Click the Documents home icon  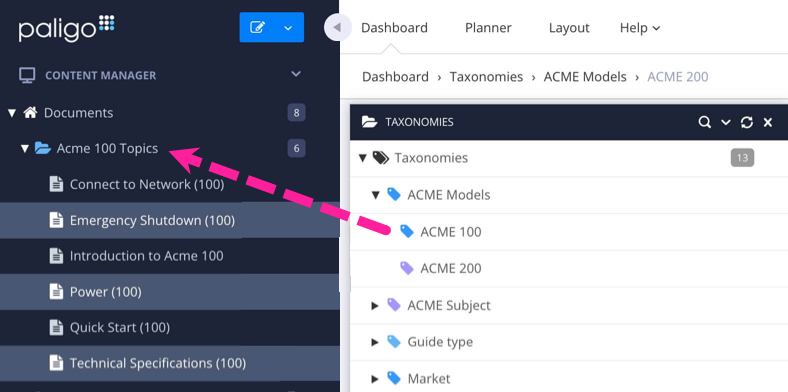tap(31, 113)
